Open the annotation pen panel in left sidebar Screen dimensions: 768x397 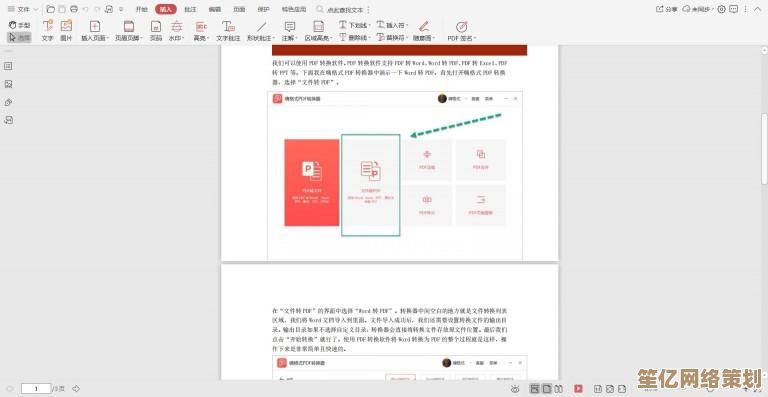point(8,102)
